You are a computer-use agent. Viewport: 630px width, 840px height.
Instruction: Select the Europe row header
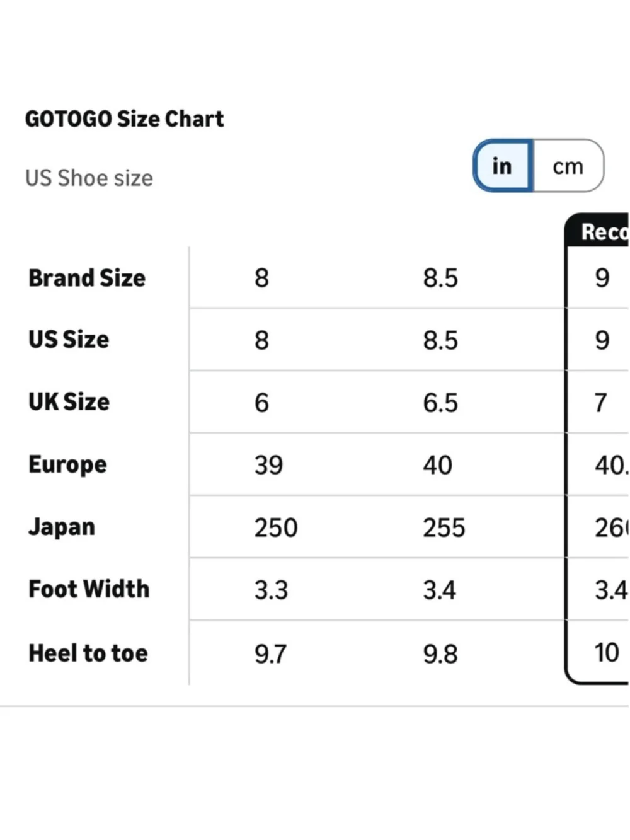(67, 465)
